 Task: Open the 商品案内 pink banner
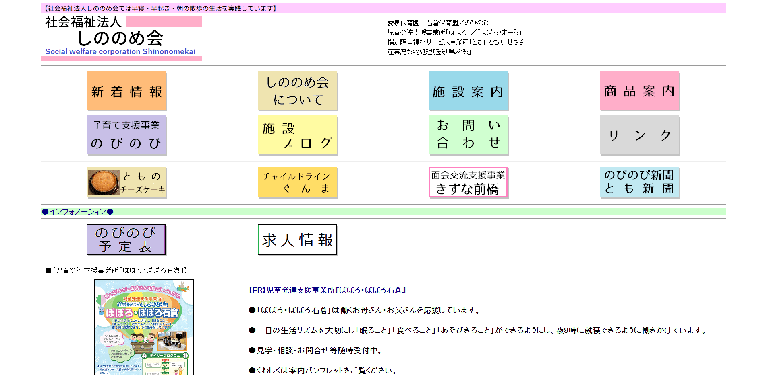tap(640, 91)
